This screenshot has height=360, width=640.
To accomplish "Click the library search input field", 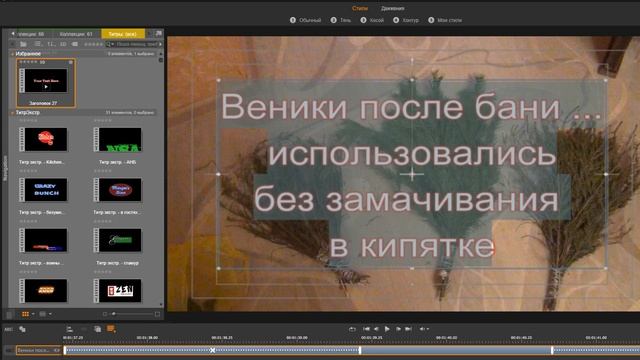I will click(137, 44).
